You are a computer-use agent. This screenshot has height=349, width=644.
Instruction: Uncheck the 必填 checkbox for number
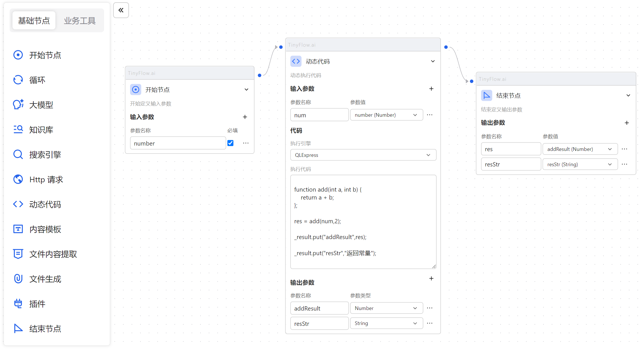(231, 143)
